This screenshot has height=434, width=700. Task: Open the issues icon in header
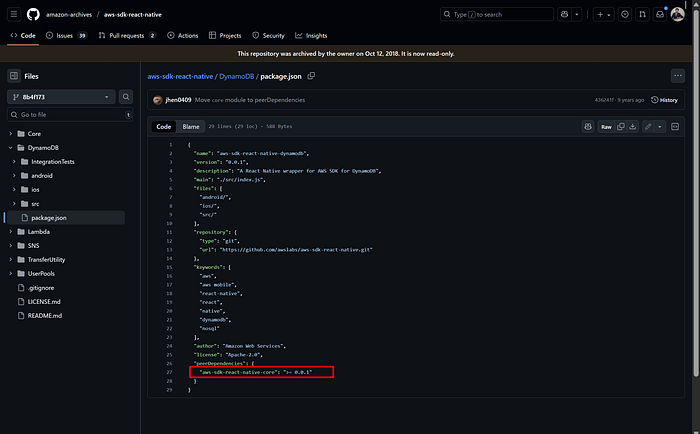coord(625,14)
